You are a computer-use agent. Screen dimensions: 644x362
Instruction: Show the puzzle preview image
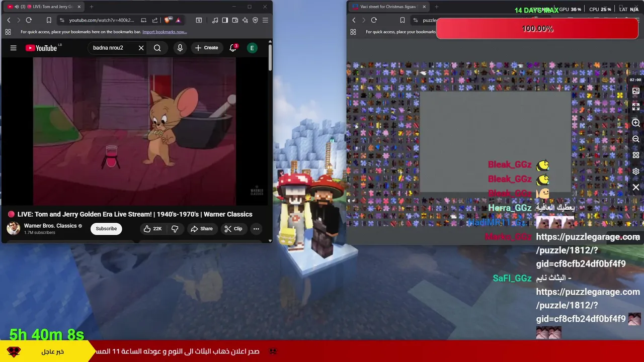point(636,91)
